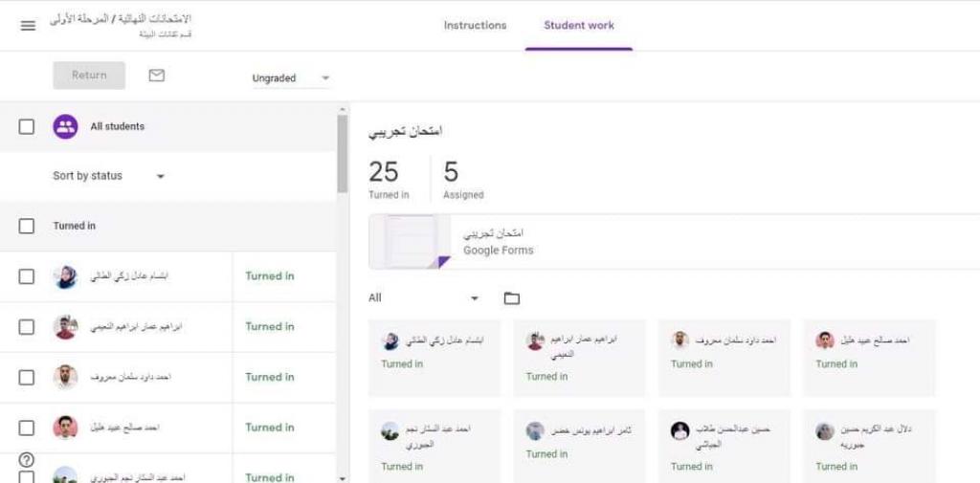Expand the Sort by status dropdown
This screenshot has width=980, height=483.
pos(109,176)
